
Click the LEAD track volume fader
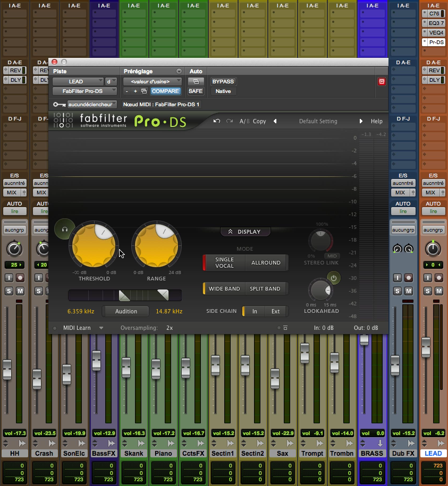click(426, 347)
